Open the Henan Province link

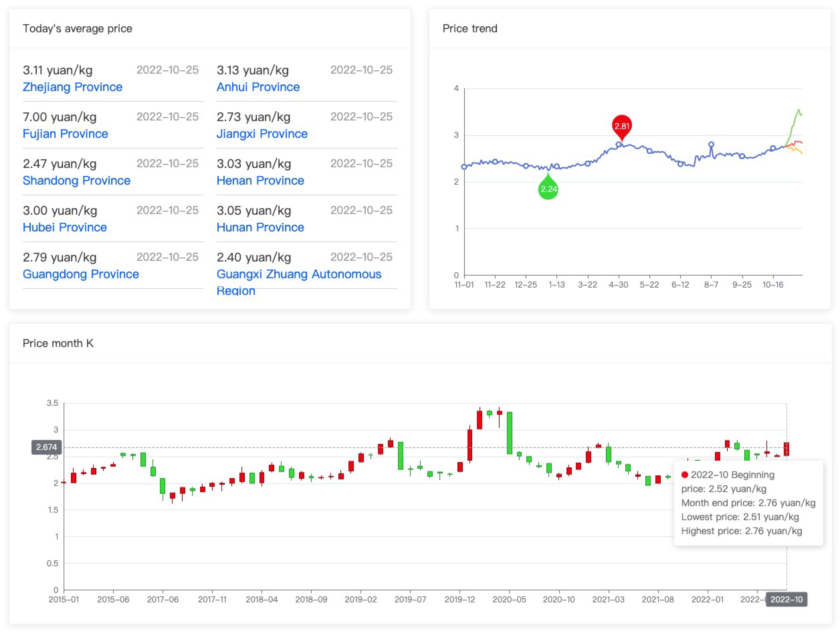[x=260, y=180]
